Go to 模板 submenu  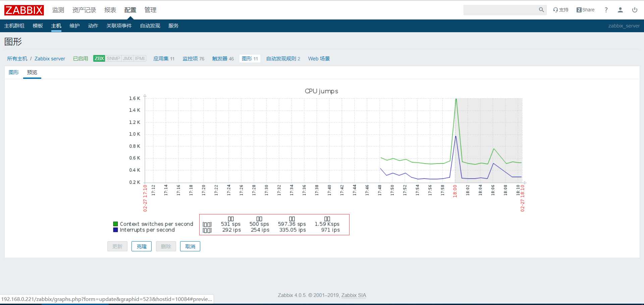pos(38,26)
